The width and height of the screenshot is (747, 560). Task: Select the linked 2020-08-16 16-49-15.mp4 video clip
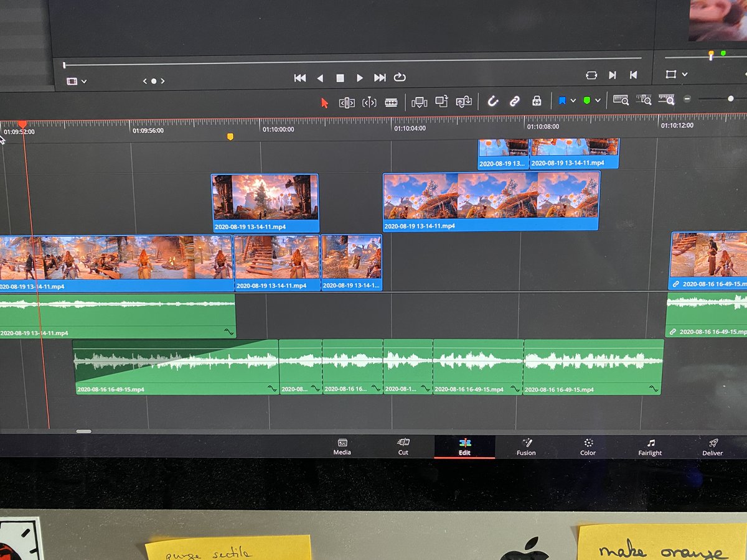tap(708, 261)
